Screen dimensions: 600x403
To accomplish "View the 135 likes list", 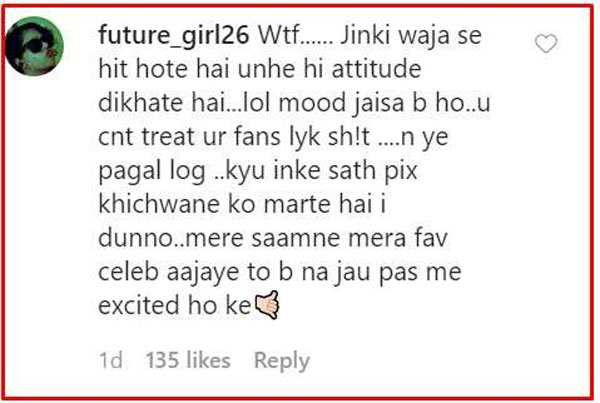I will [x=188, y=360].
